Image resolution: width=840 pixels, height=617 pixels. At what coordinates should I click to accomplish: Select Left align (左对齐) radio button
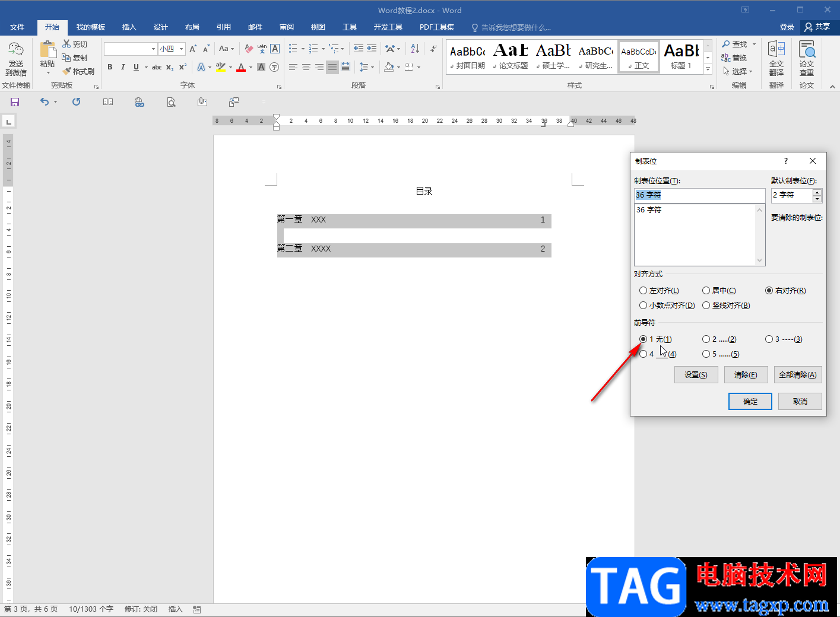tap(644, 291)
